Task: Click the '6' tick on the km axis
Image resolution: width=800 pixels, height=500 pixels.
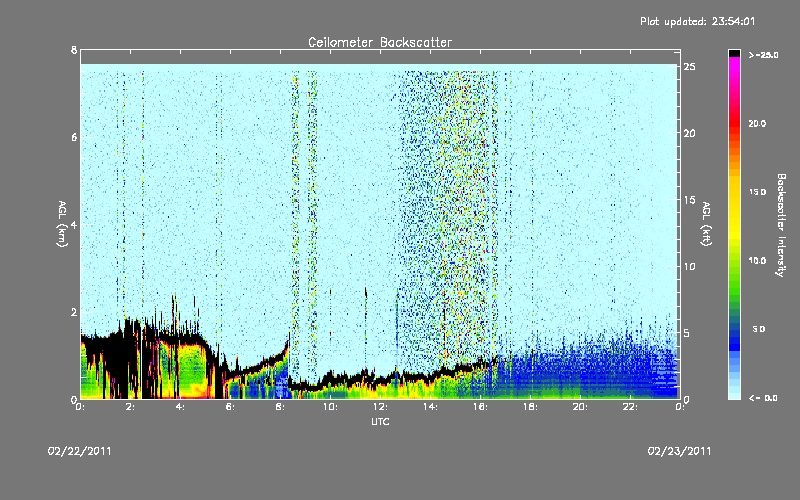Action: coord(74,137)
